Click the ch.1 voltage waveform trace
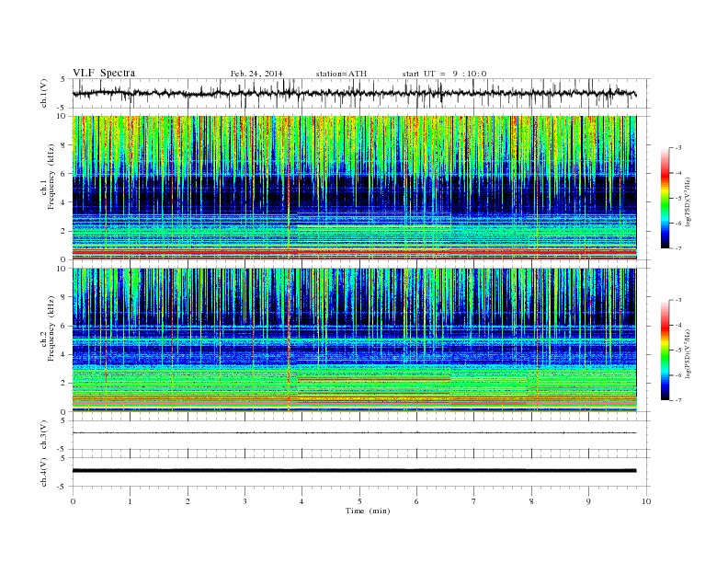The height and width of the screenshot is (563, 728). [354, 93]
